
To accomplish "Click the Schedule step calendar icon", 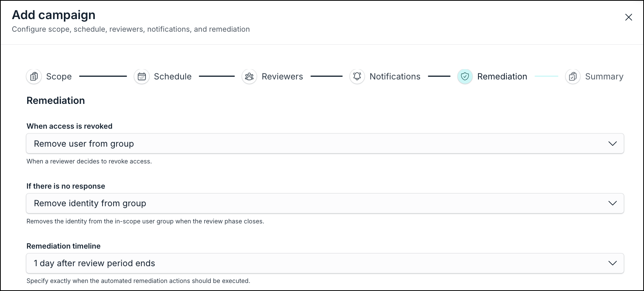I will click(142, 76).
